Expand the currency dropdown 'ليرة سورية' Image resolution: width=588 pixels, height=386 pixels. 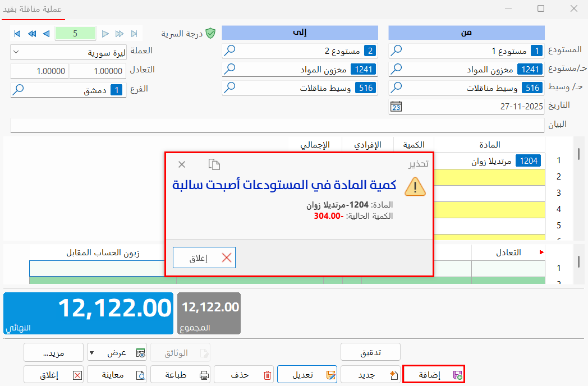16,52
